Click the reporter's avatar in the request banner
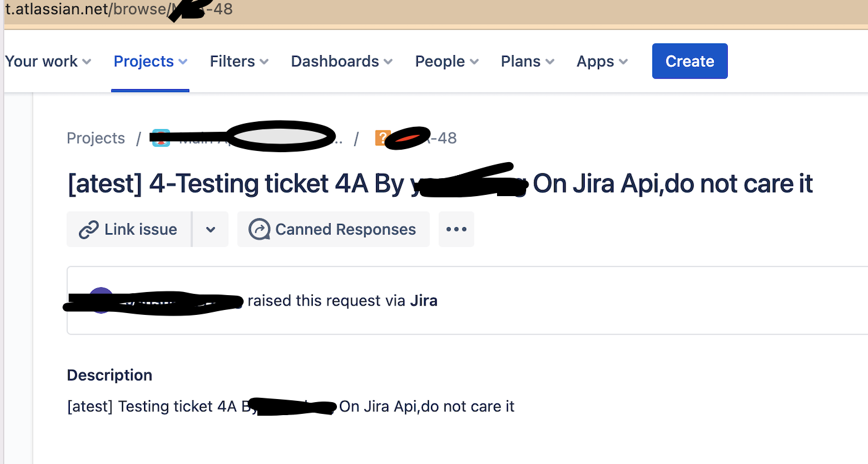 101,301
